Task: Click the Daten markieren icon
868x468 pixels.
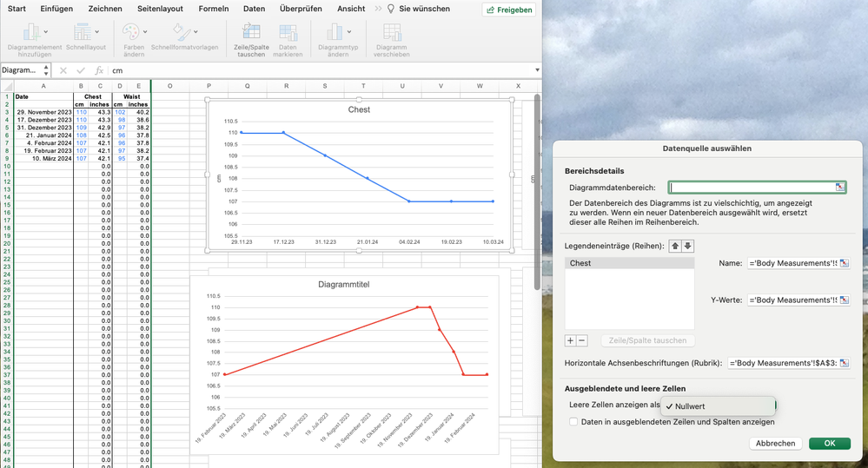Action: point(288,31)
